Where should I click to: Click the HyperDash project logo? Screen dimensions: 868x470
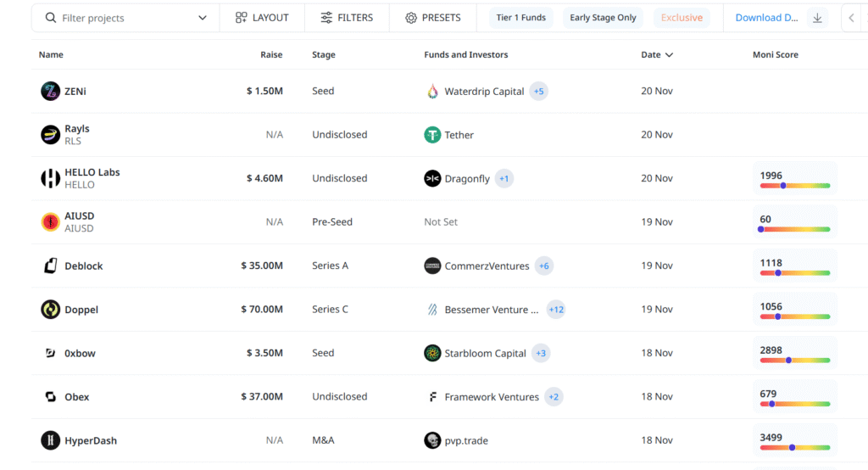(50, 440)
